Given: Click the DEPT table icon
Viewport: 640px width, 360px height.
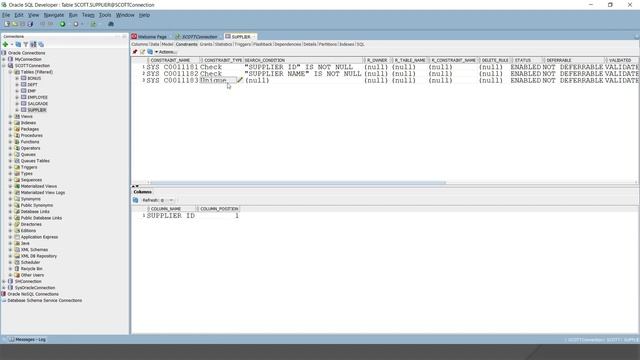Looking at the screenshot, I should click(24, 84).
